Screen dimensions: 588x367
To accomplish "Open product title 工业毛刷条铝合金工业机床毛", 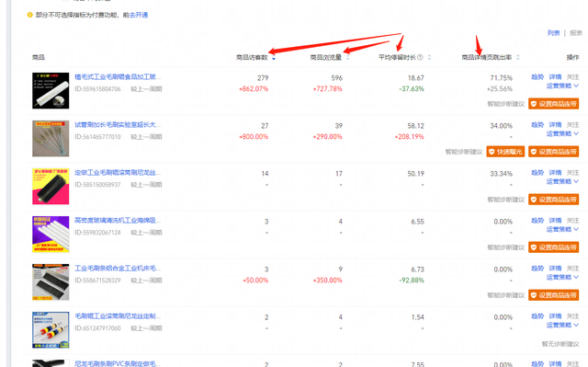I will pos(118,269).
